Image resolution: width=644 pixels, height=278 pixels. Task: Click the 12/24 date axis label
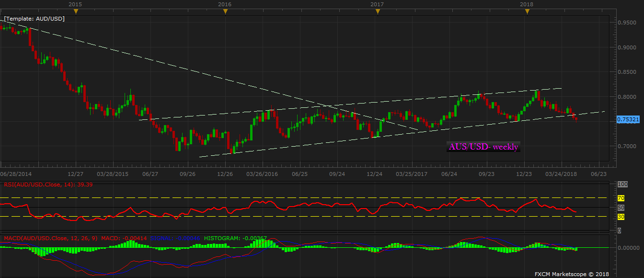(x=374, y=174)
